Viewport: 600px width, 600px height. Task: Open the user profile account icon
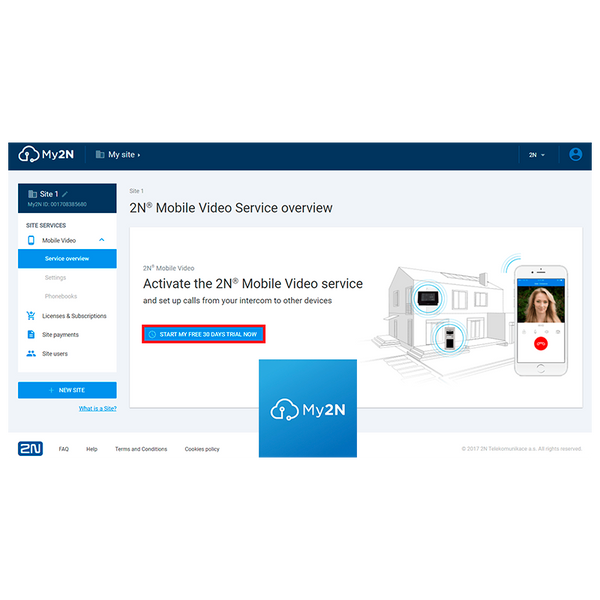pos(575,155)
